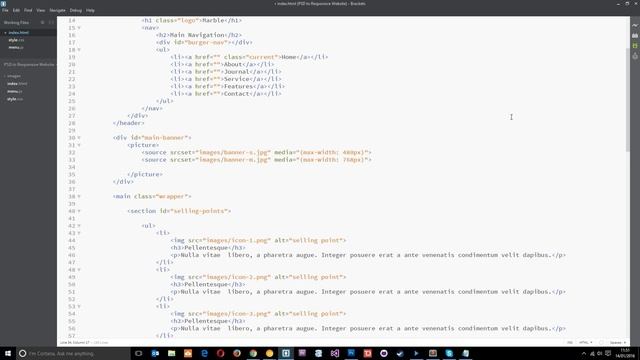Expand the images folder in project tree
Screen dimensions: 640x360
(12, 76)
